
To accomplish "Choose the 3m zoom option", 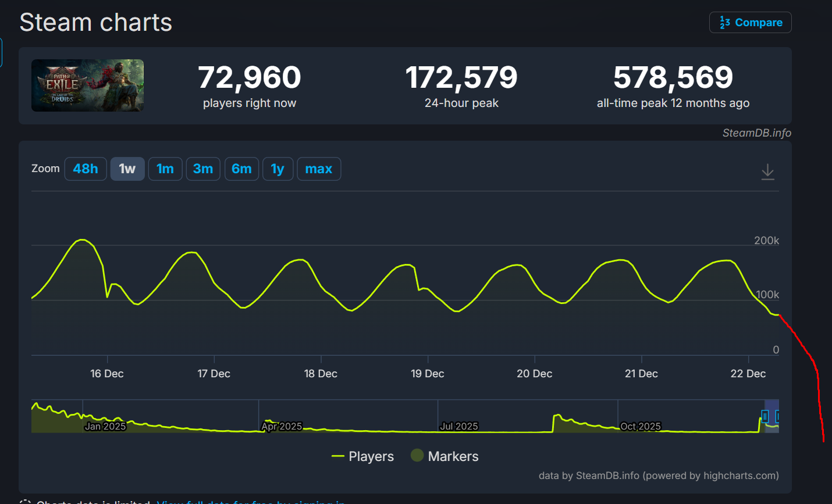I will click(x=203, y=169).
